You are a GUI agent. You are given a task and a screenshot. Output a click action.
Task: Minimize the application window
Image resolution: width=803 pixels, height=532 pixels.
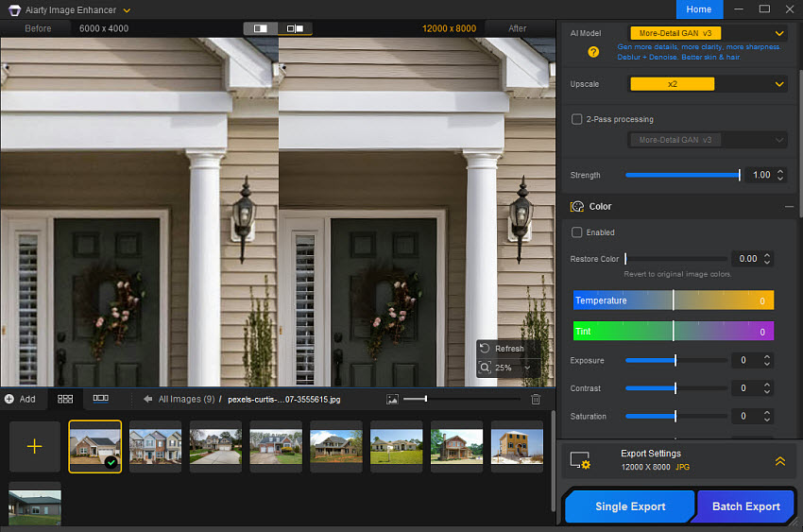click(x=739, y=9)
